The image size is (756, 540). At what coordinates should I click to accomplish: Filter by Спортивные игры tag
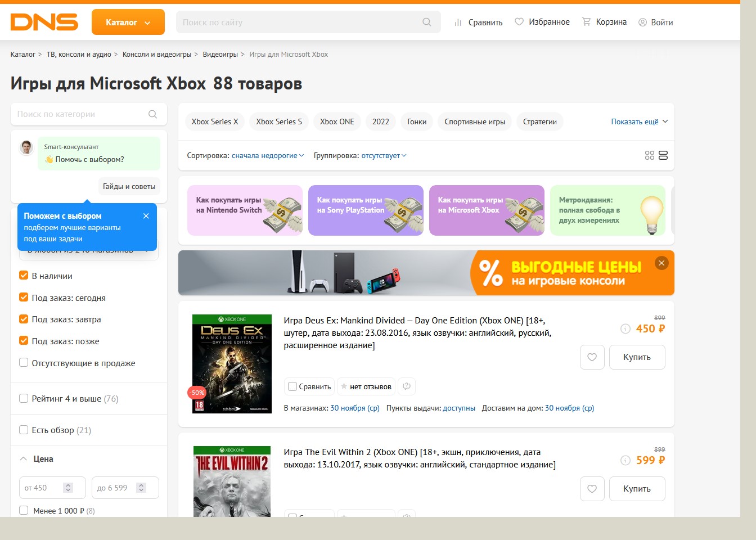coord(475,121)
